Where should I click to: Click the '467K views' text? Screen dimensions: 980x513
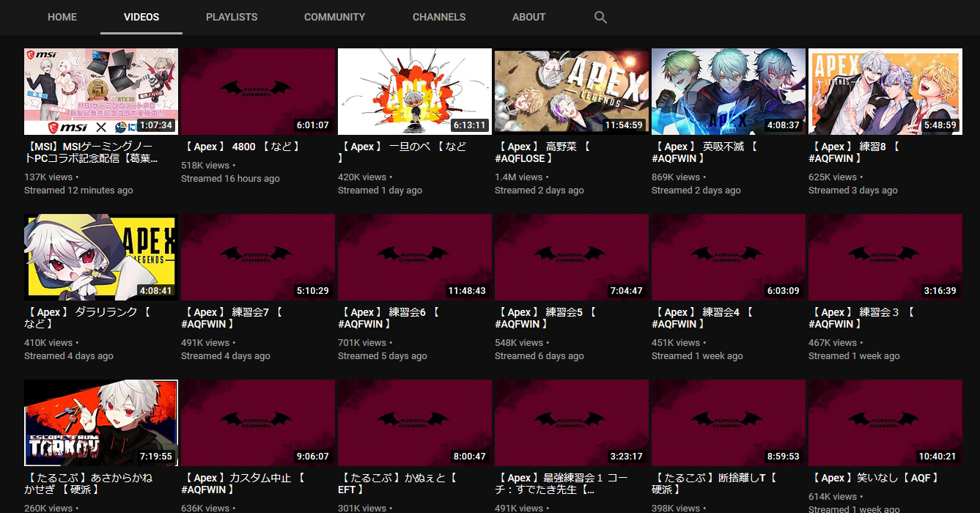(x=833, y=343)
